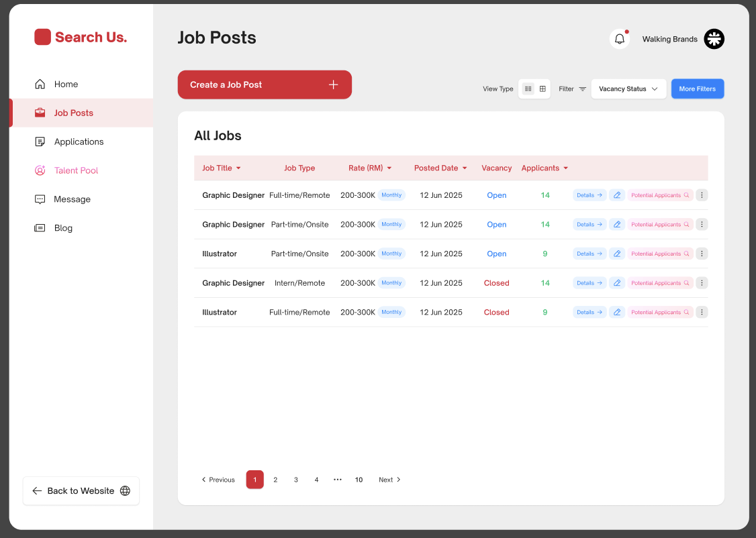Open three-dot menu on first job row
The width and height of the screenshot is (756, 538).
click(702, 195)
